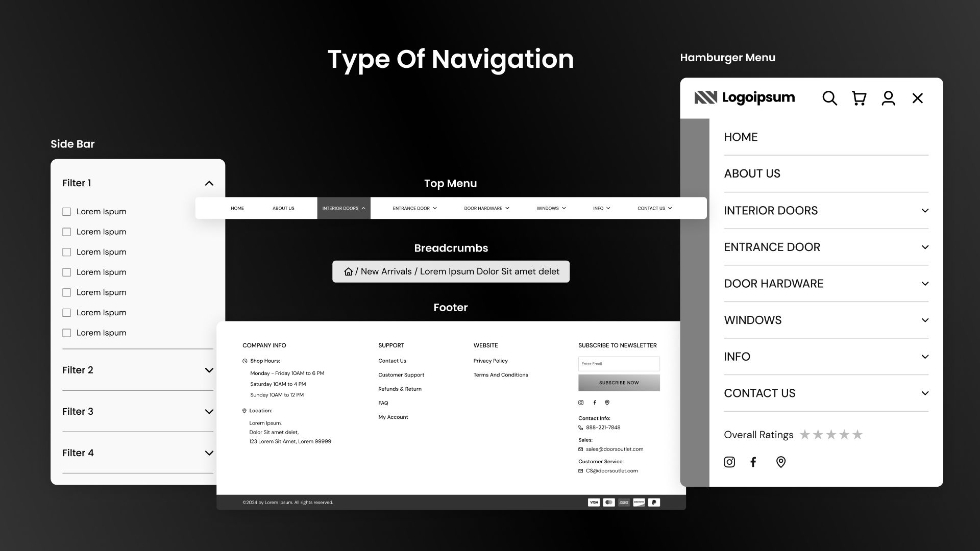
Task: Open the shopping cart icon
Action: click(x=859, y=98)
